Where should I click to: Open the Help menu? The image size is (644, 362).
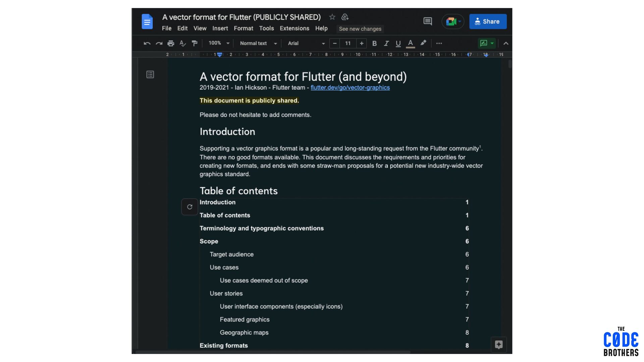point(321,28)
